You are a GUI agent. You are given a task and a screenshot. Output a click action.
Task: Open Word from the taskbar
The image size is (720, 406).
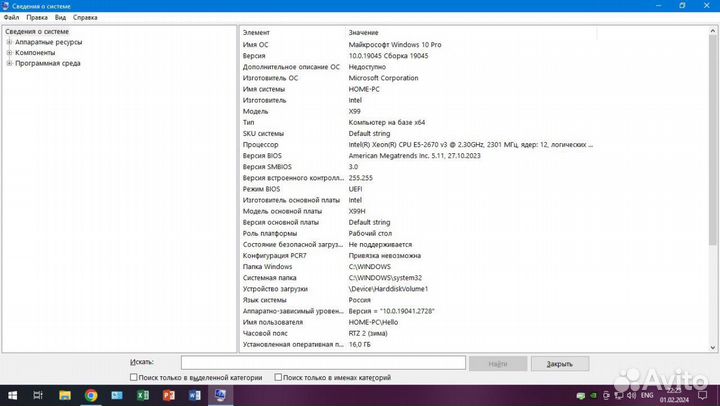click(x=195, y=395)
